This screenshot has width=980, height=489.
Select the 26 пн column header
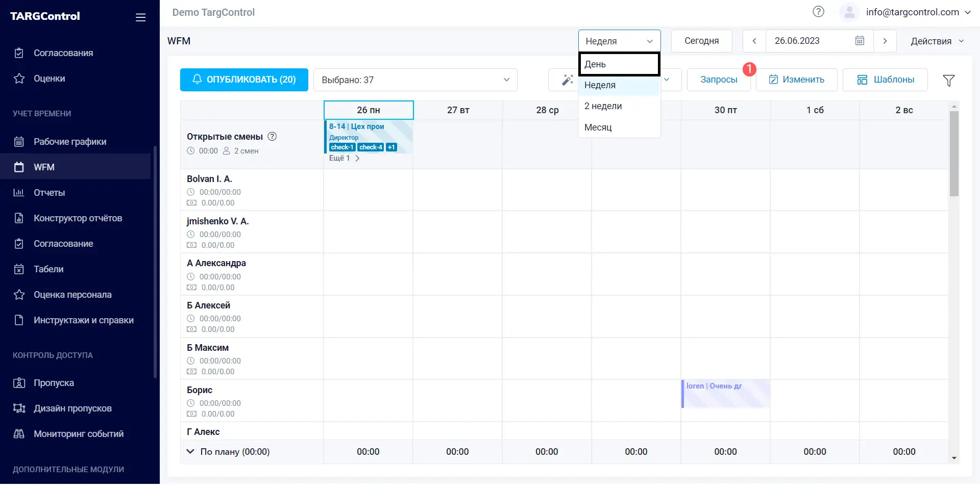pos(369,110)
